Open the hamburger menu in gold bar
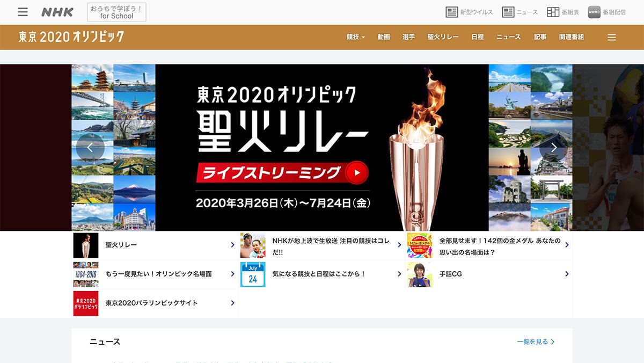The width and height of the screenshot is (644, 363). (612, 38)
